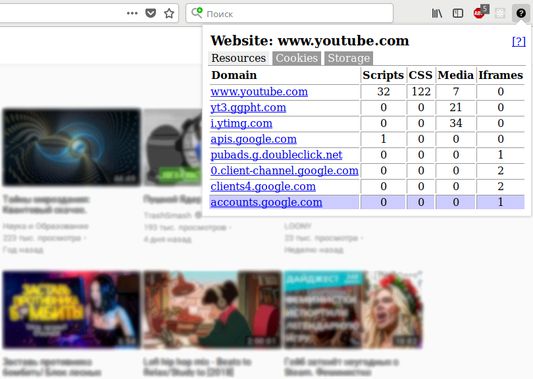The height and width of the screenshot is (379, 533).
Task: Open the Lofi hip hop mix thumbnail
Action: coord(212,309)
